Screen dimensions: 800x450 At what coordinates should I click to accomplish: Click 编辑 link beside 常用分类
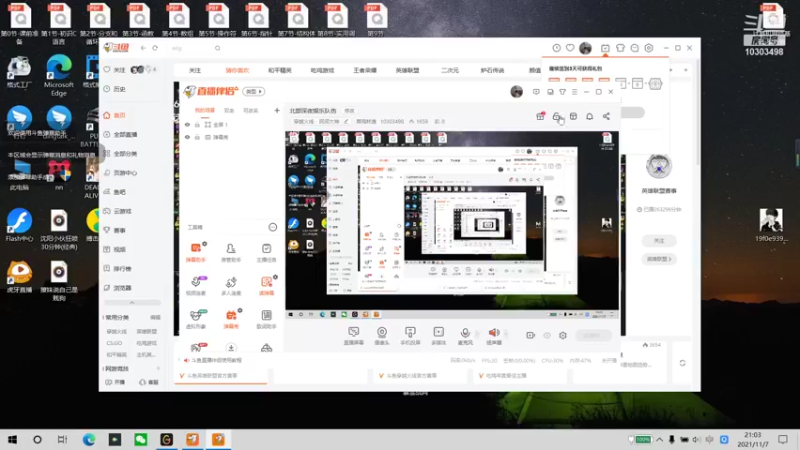[155, 317]
